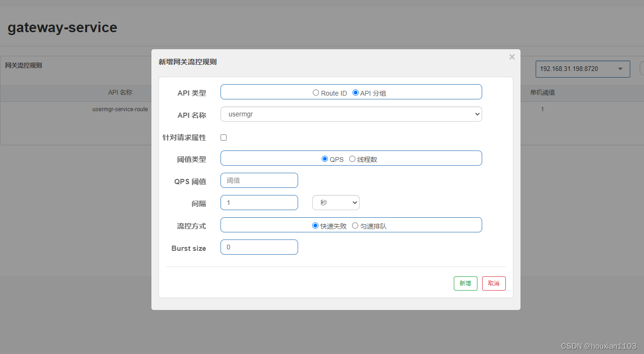Open the API 名称 usermgr dropdown
Viewport: 644px width, 354px height.
(351, 114)
